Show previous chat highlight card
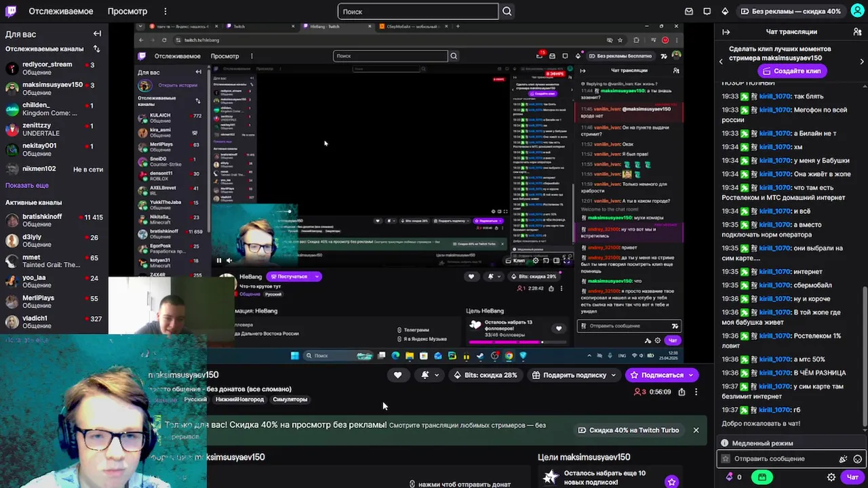The height and width of the screenshot is (488, 868). [721, 62]
